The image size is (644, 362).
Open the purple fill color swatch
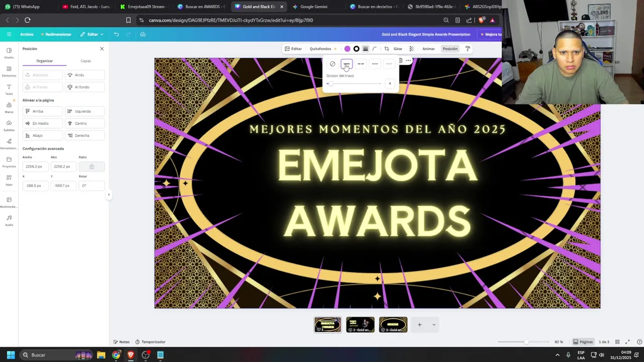(347, 49)
